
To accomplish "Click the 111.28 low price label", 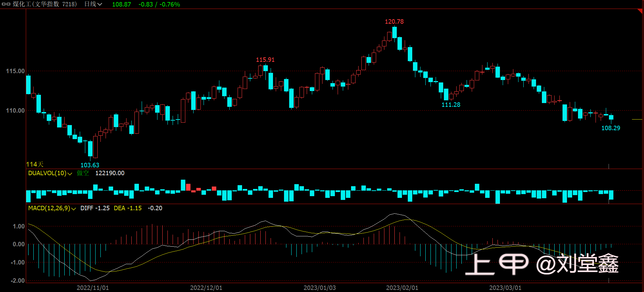I will [x=451, y=105].
